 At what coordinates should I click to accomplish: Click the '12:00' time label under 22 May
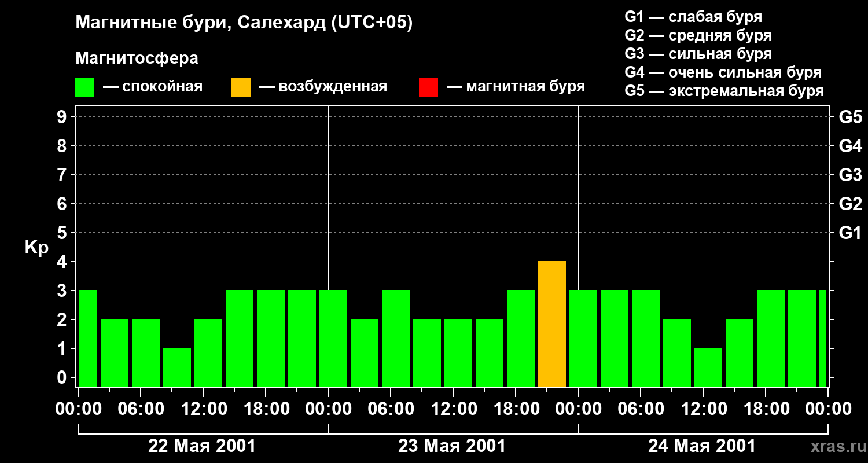(x=203, y=409)
